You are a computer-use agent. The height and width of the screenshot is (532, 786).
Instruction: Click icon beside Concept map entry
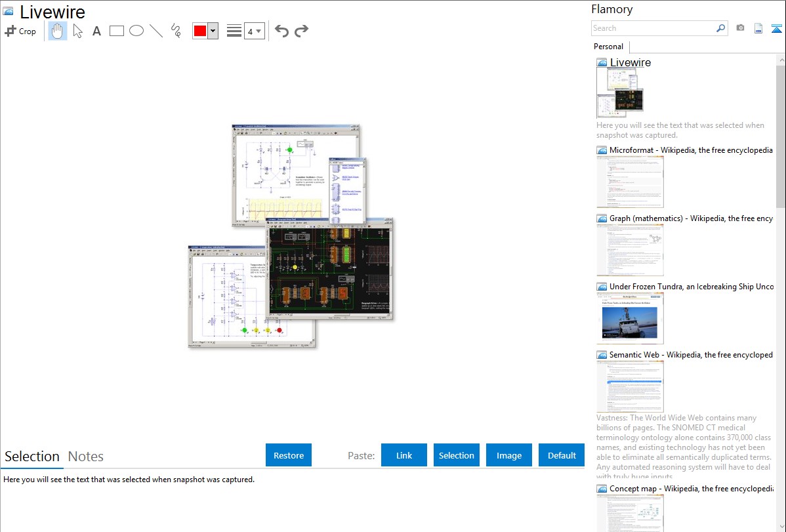602,488
